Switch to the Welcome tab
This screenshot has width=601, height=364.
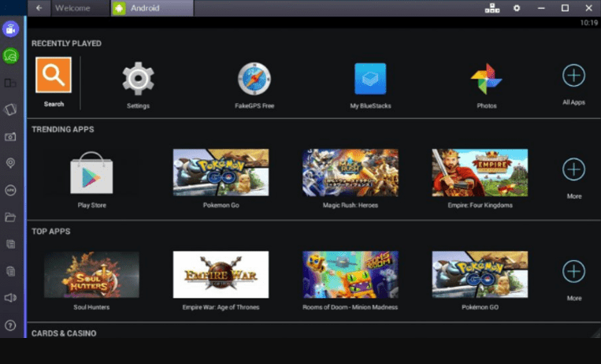tap(80, 8)
